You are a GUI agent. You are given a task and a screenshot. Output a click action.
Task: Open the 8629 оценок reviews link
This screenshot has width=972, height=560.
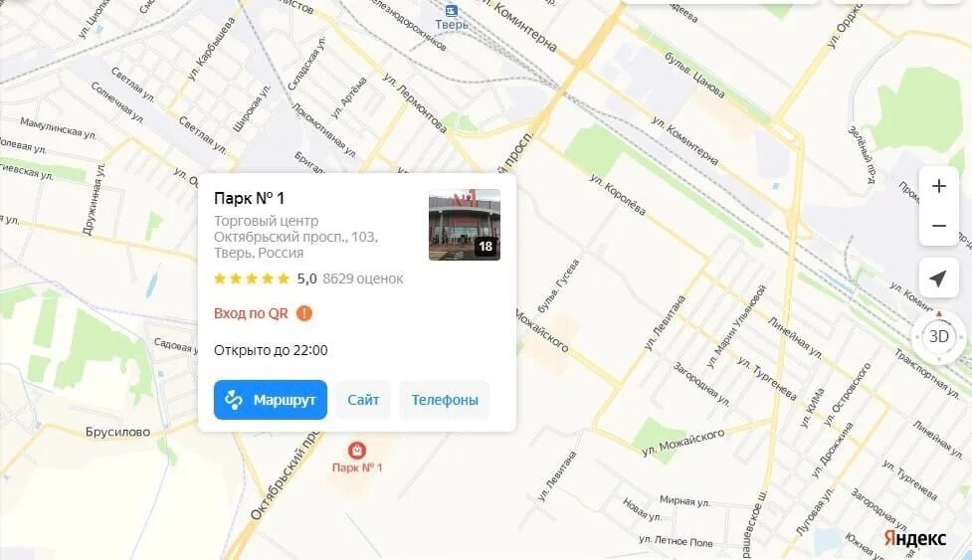pyautogui.click(x=363, y=279)
